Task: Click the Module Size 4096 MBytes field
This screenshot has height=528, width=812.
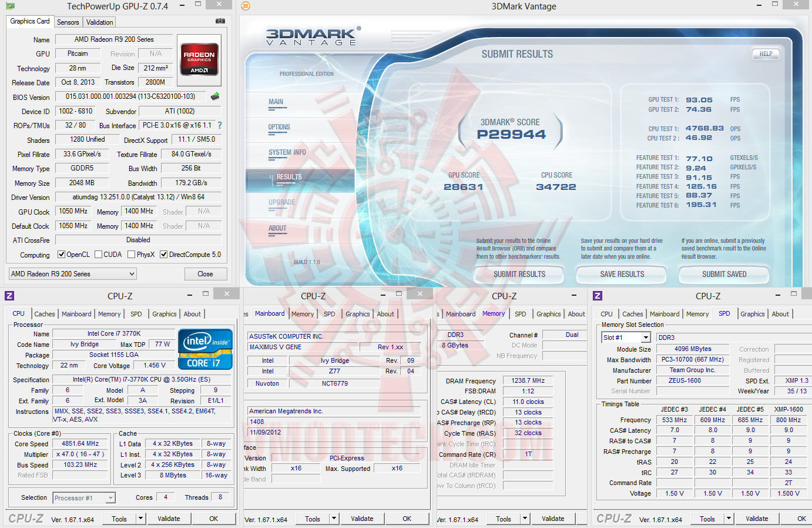Action: point(693,349)
